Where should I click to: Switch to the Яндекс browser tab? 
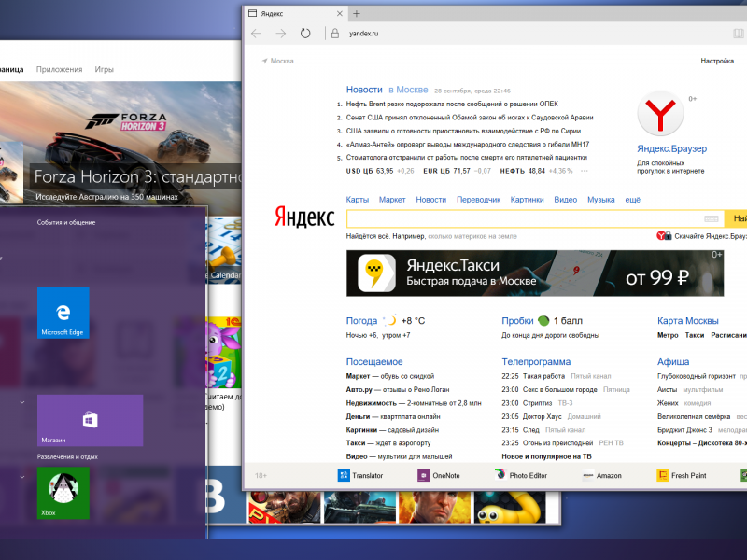click(x=295, y=13)
